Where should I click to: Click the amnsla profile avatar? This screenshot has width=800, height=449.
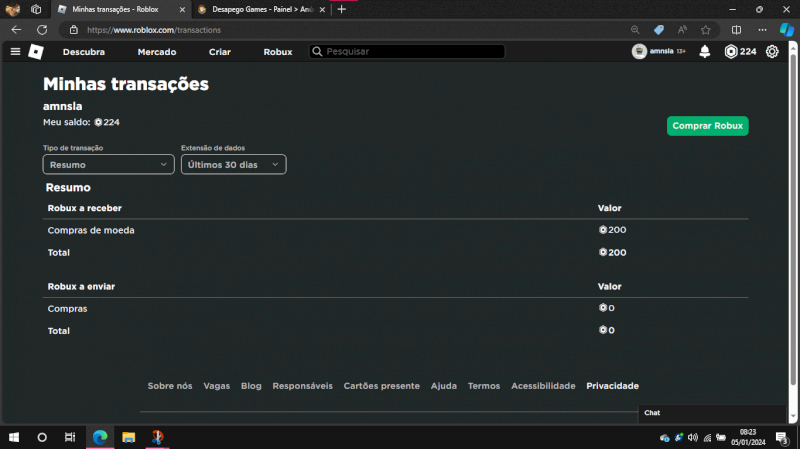(x=640, y=51)
